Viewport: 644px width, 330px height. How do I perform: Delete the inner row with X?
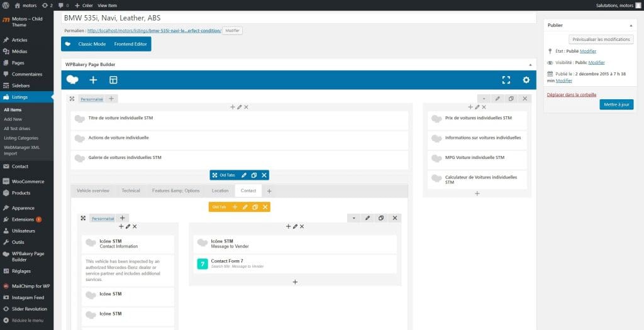(x=395, y=218)
